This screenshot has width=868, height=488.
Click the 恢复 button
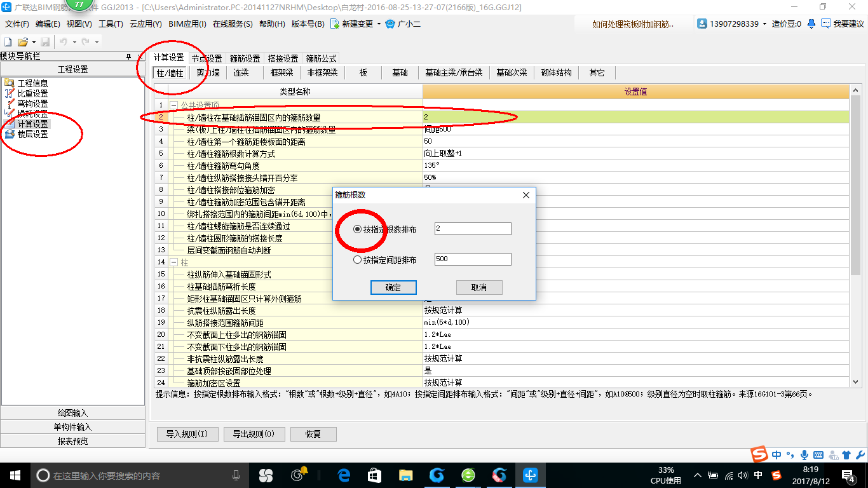(x=313, y=434)
